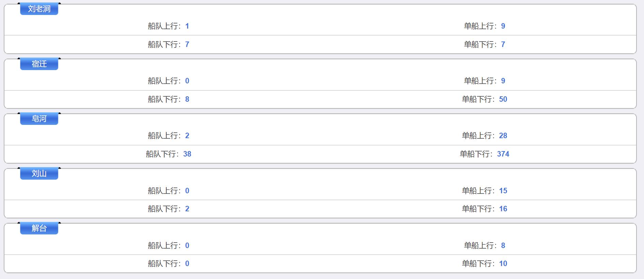The width and height of the screenshot is (644, 279).
Task: Open 解台 单船上行 count 8
Action: (x=503, y=246)
